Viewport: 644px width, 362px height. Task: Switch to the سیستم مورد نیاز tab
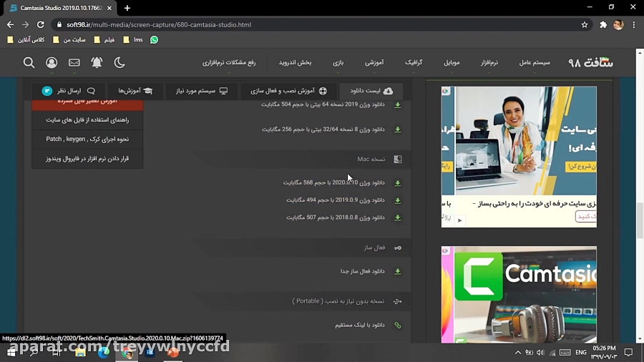[x=202, y=91]
